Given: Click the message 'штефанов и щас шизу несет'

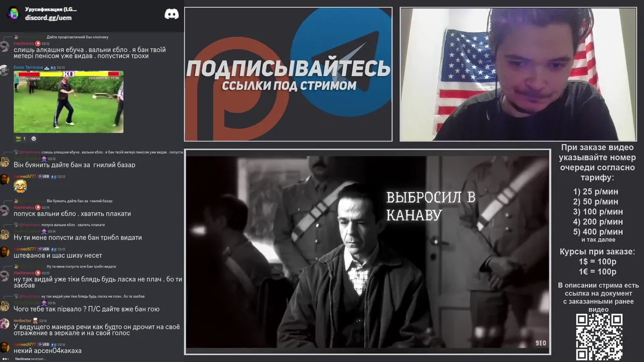Looking at the screenshot, I should 58,255.
